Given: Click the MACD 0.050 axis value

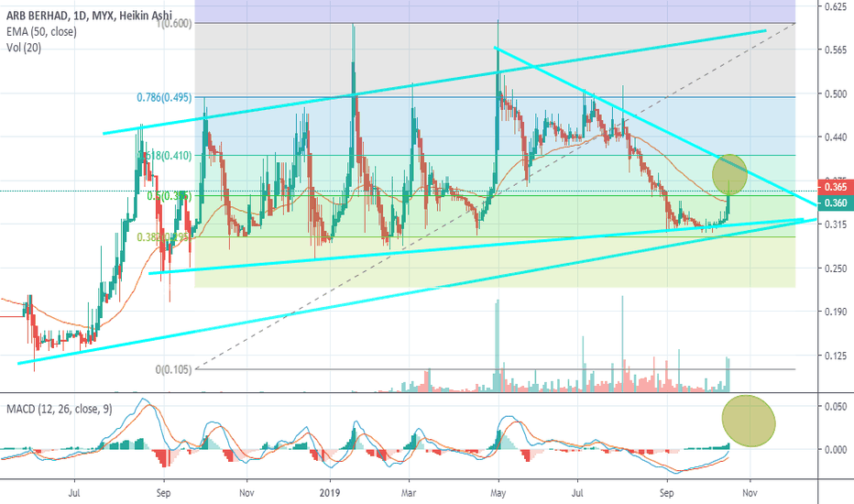Looking at the screenshot, I should point(836,407).
